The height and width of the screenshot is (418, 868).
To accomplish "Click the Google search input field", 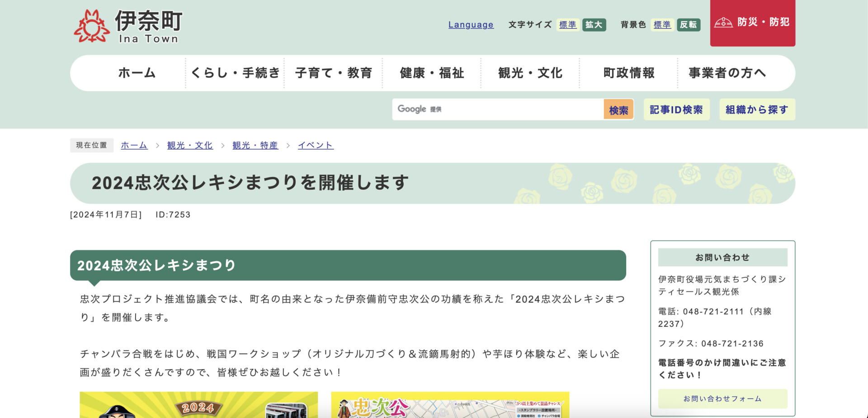I will 497,109.
